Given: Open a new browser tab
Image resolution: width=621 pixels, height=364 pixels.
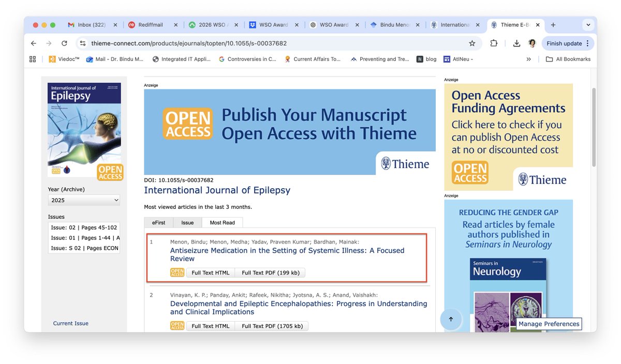Looking at the screenshot, I should (553, 25).
